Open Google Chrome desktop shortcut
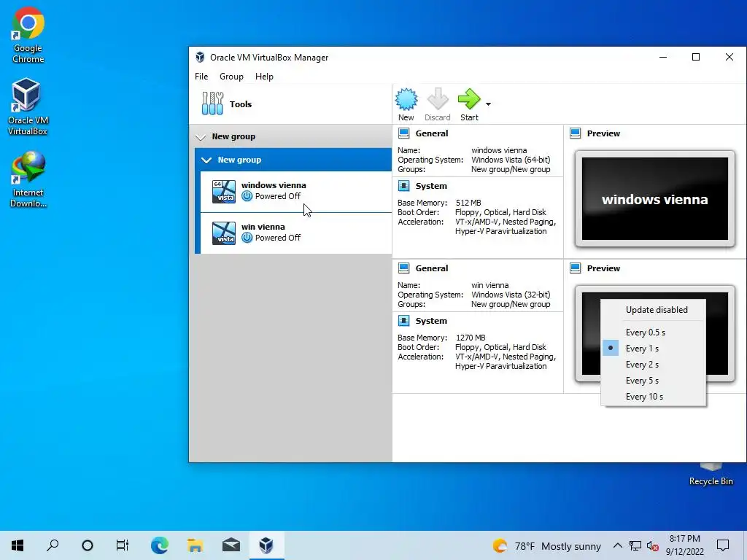This screenshot has height=560, width=747. pyautogui.click(x=28, y=36)
